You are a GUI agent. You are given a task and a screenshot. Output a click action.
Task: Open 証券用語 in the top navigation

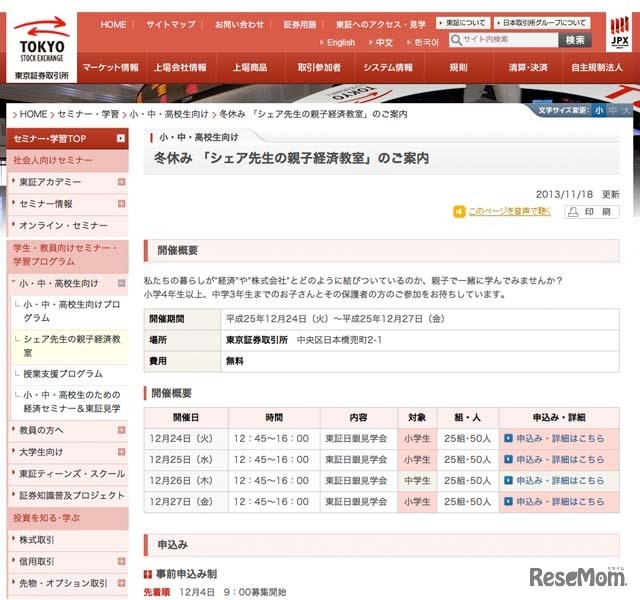300,24
